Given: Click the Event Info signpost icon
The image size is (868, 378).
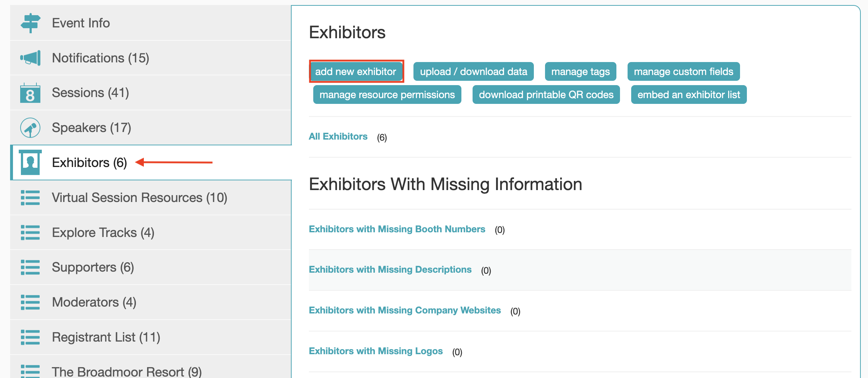Looking at the screenshot, I should (31, 23).
